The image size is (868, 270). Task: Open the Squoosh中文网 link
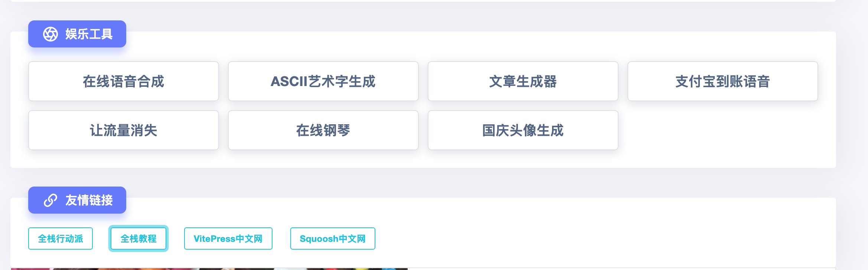pyautogui.click(x=333, y=238)
